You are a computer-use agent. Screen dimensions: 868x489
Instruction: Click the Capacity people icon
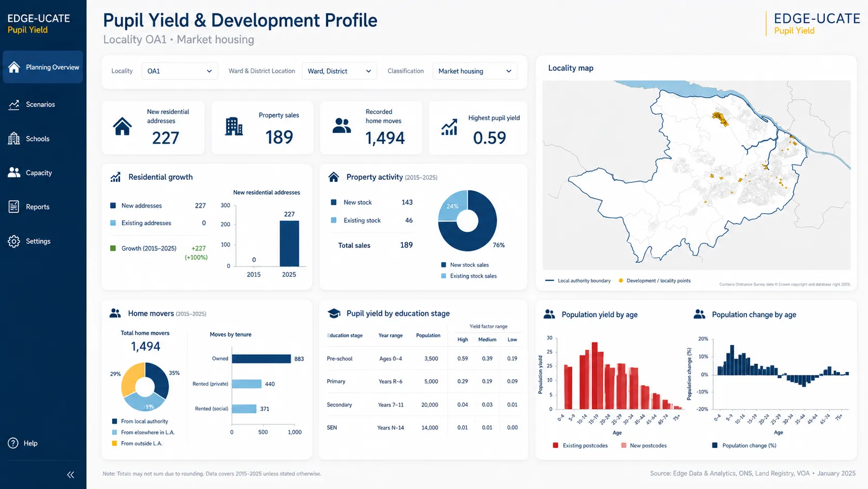click(x=14, y=173)
